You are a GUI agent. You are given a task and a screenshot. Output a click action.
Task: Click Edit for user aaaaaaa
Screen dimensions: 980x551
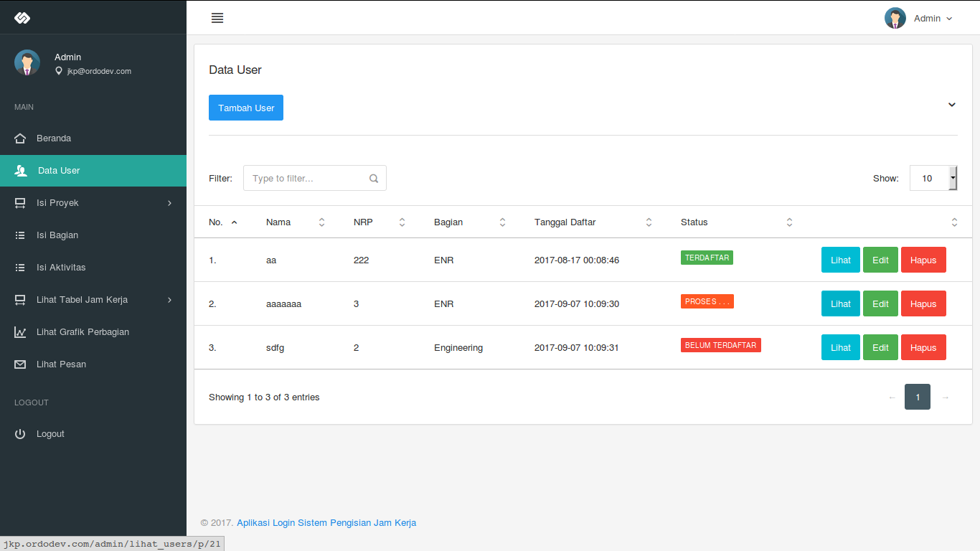pyautogui.click(x=880, y=303)
